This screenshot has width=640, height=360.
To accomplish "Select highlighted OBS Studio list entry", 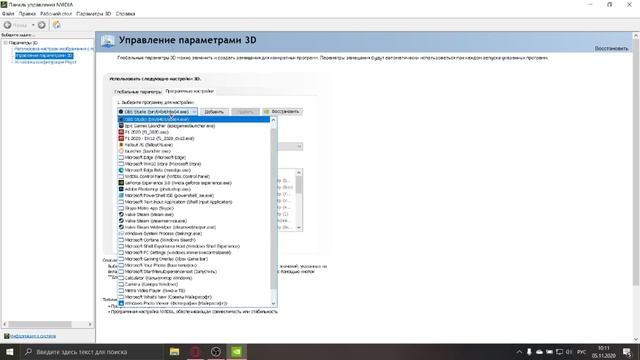I will 194,119.
